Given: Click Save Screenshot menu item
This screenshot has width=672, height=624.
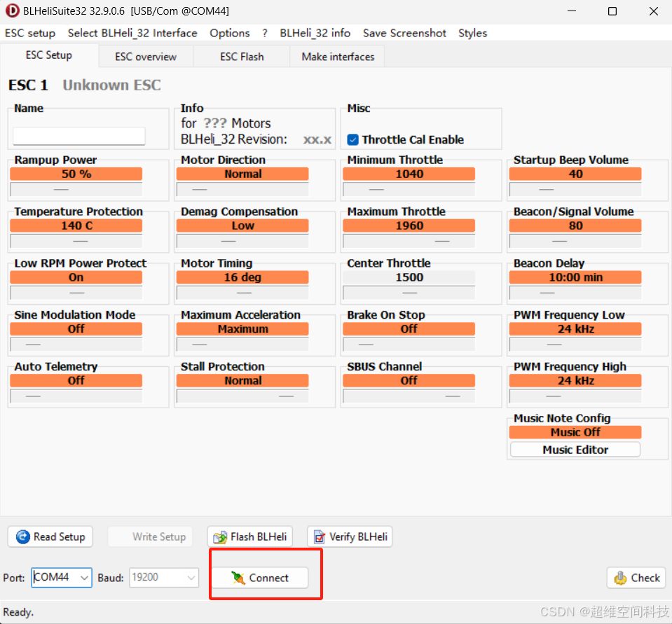Looking at the screenshot, I should (x=404, y=33).
